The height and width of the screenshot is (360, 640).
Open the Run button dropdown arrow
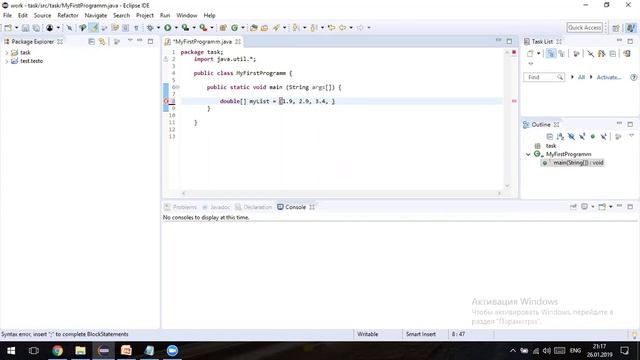coord(176,28)
